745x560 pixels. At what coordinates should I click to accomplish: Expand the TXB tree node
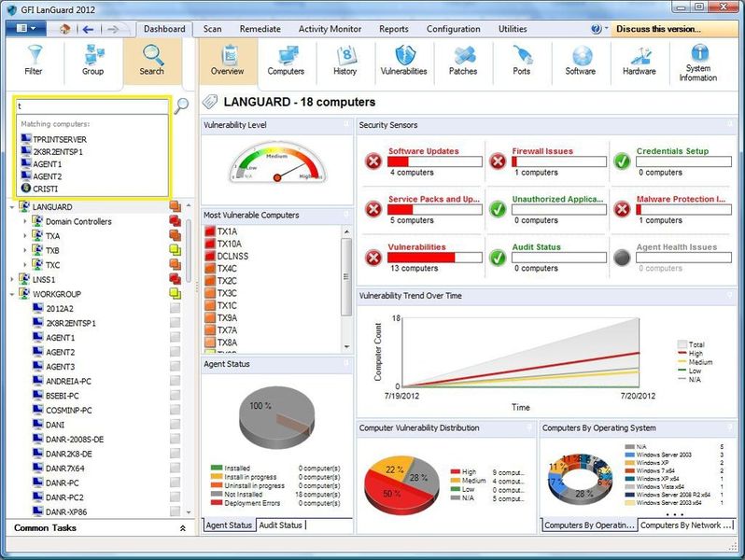pos(25,251)
